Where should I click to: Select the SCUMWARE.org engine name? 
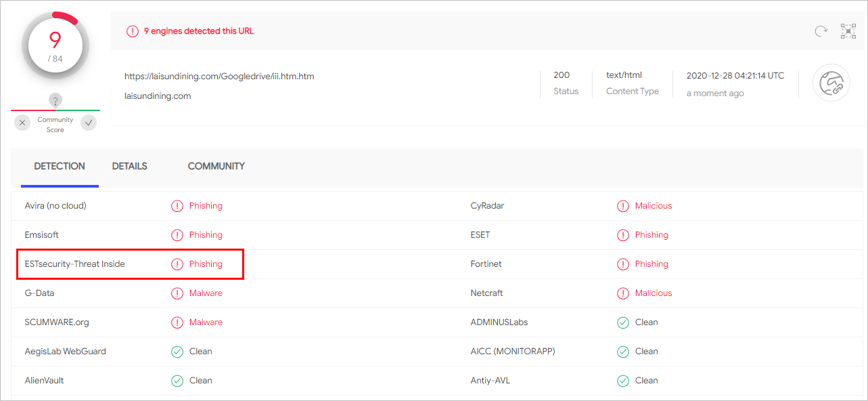57,322
